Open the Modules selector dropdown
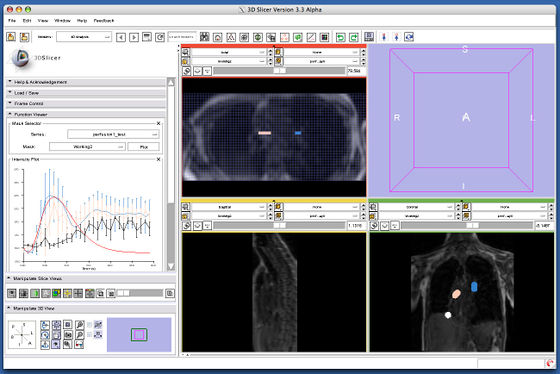The image size is (560, 374). [84, 37]
